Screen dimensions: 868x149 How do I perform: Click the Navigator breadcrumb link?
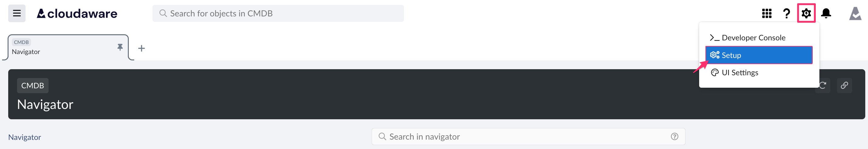(25, 137)
